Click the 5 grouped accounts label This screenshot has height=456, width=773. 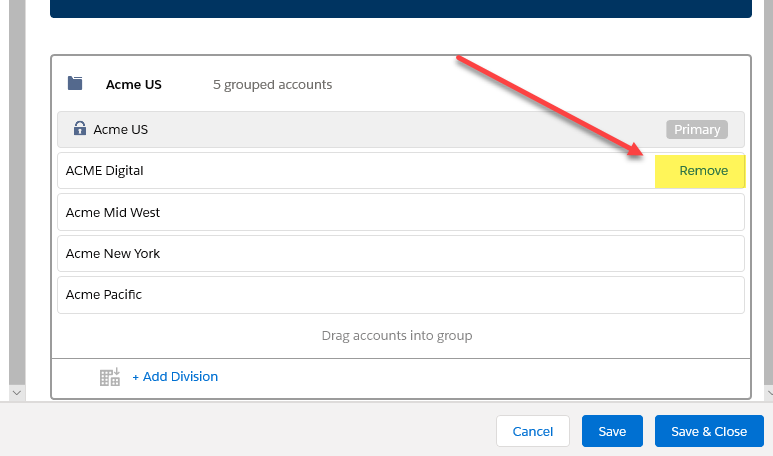tap(273, 85)
